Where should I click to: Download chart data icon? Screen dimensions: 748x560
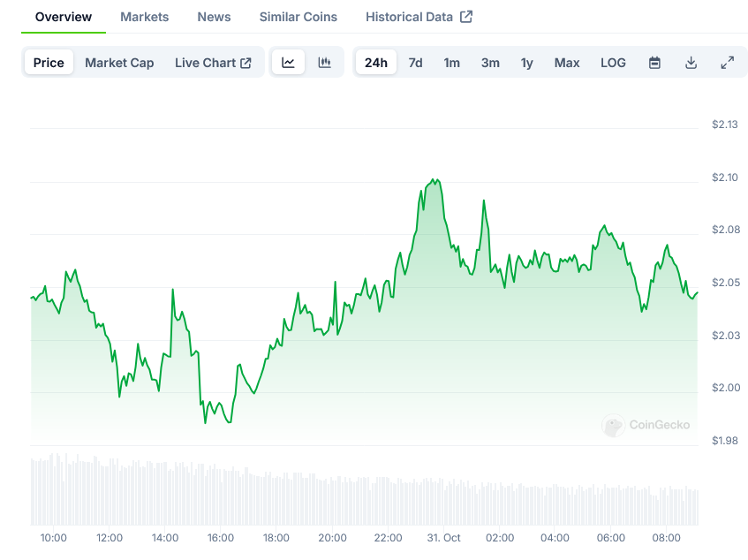(691, 63)
